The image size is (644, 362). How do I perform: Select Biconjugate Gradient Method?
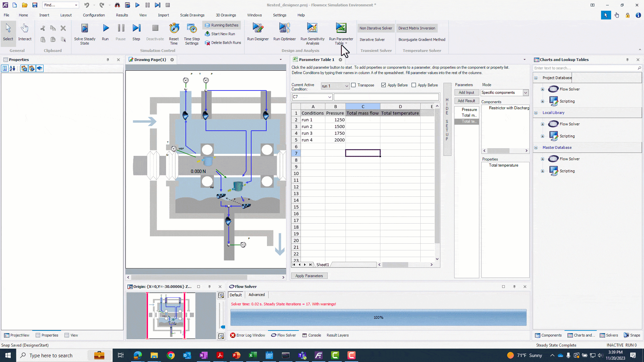422,40
